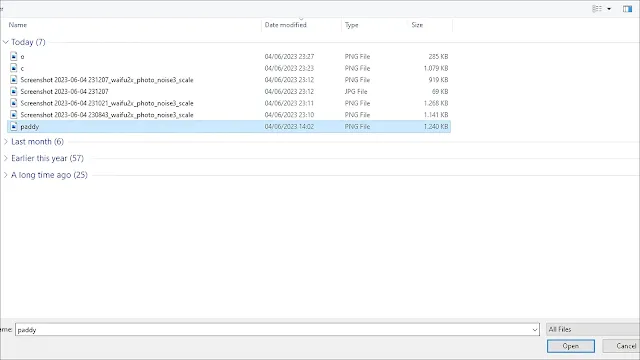This screenshot has height=360, width=640.
Task: Sort by the Type column header
Action: tap(351, 25)
